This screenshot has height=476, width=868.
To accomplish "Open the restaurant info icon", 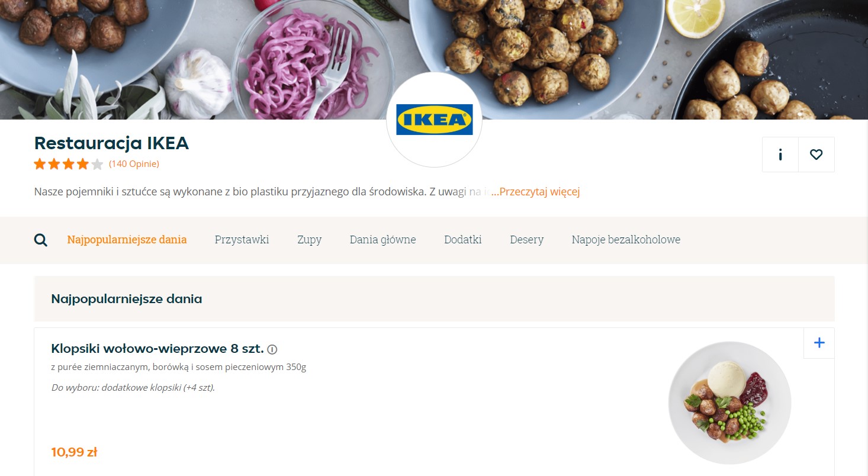I will [x=780, y=155].
